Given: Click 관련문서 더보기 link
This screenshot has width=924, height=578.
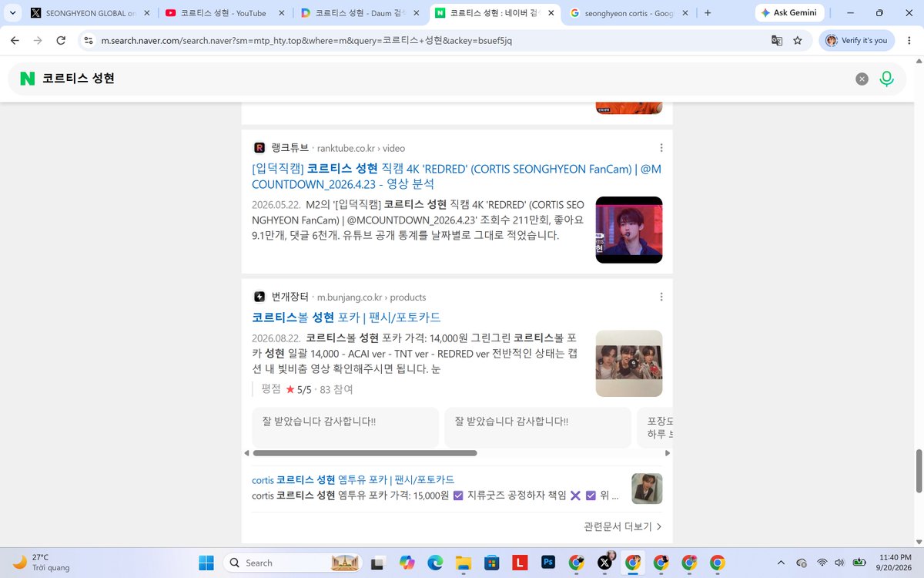Looking at the screenshot, I should coord(623,526).
